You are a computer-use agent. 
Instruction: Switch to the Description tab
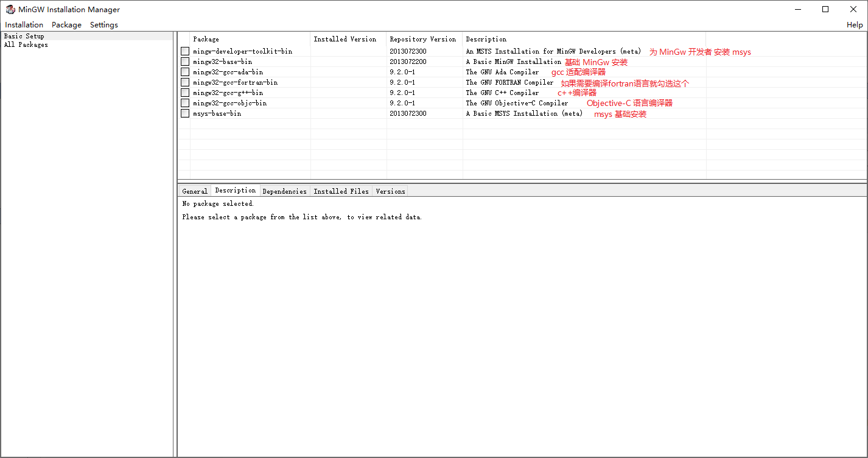pyautogui.click(x=236, y=190)
